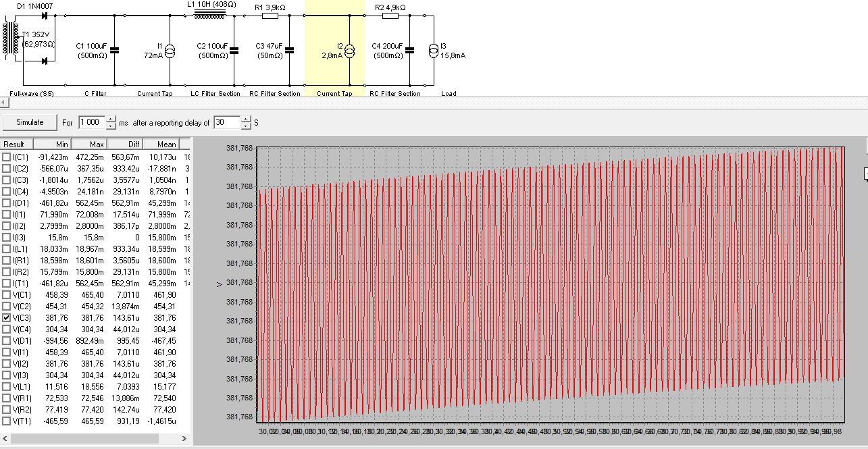Select the C4 200uF capacitor symbol
This screenshot has height=449, width=868.
coord(410,50)
